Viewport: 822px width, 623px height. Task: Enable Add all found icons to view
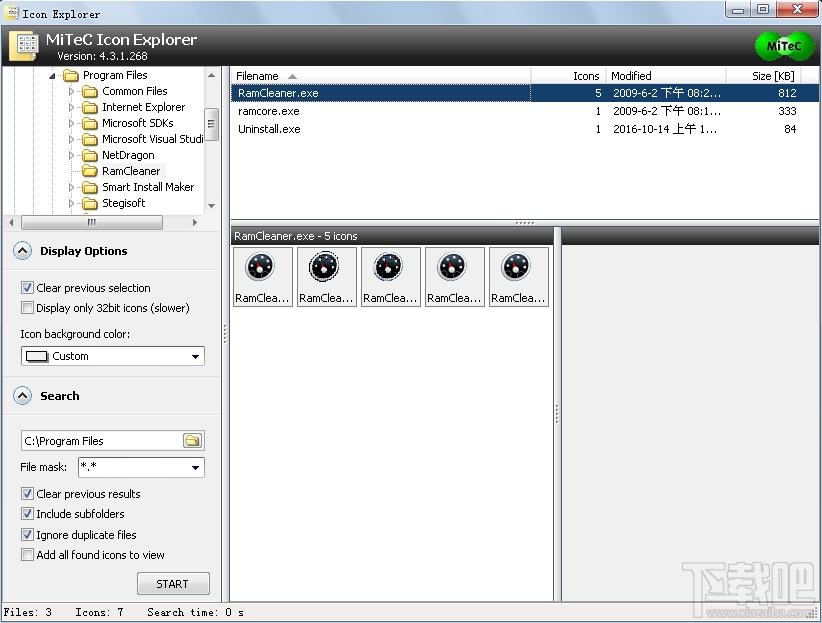[x=27, y=554]
